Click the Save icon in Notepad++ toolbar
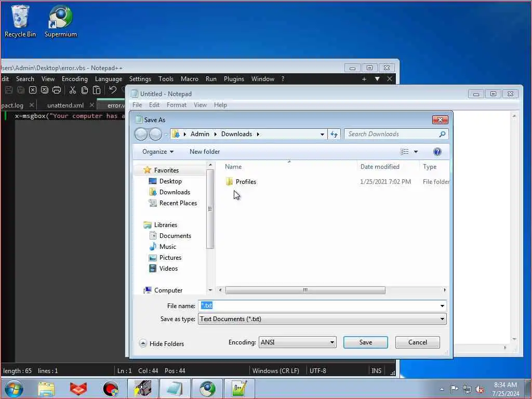Screen dimensions: 532x399 [9, 90]
